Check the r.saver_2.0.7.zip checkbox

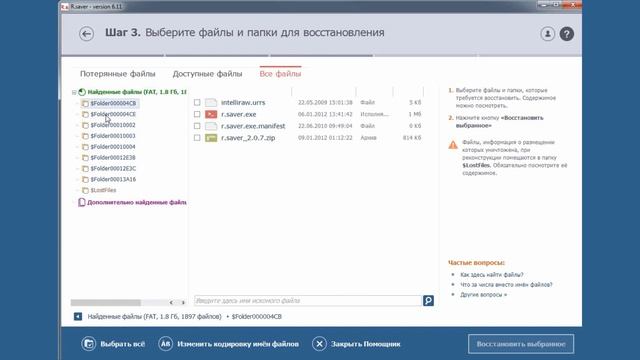tap(197, 138)
